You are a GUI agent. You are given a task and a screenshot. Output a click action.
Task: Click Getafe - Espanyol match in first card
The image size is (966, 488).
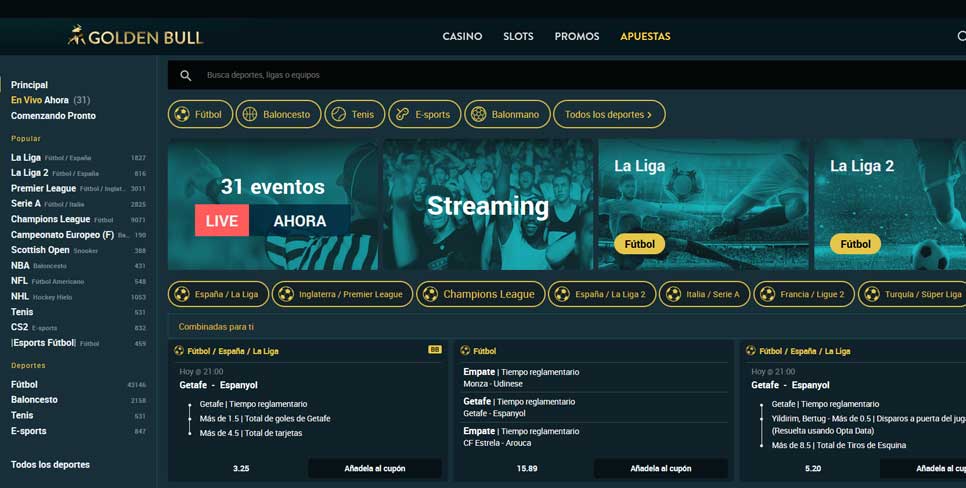pyautogui.click(x=218, y=385)
